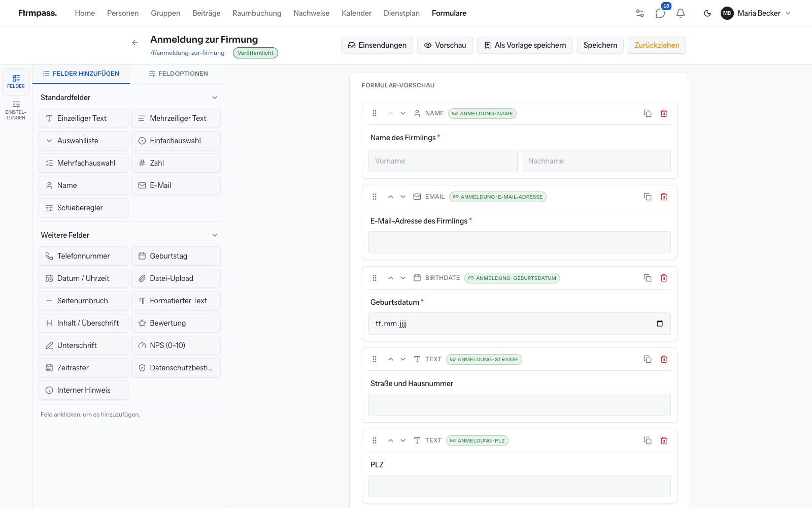Image resolution: width=812 pixels, height=508 pixels.
Task: Add Mehrzeiliger Text field
Action: coord(176,118)
